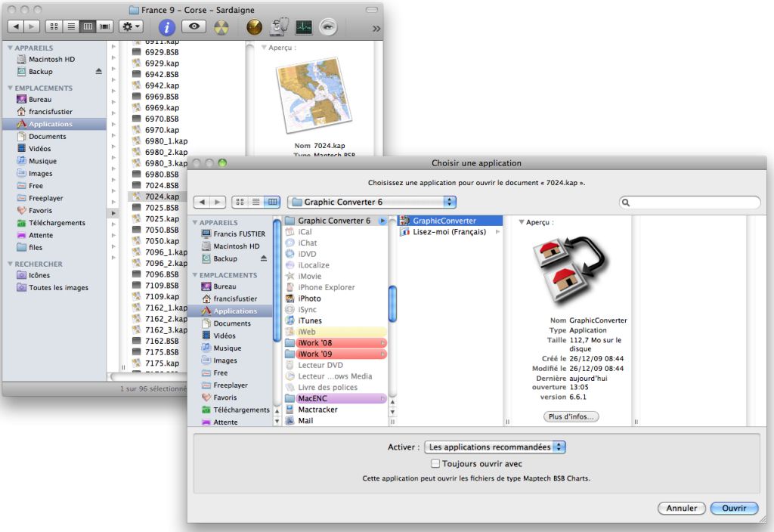The image size is (774, 532).
Task: Click the search field in the dialog
Action: tap(690, 203)
